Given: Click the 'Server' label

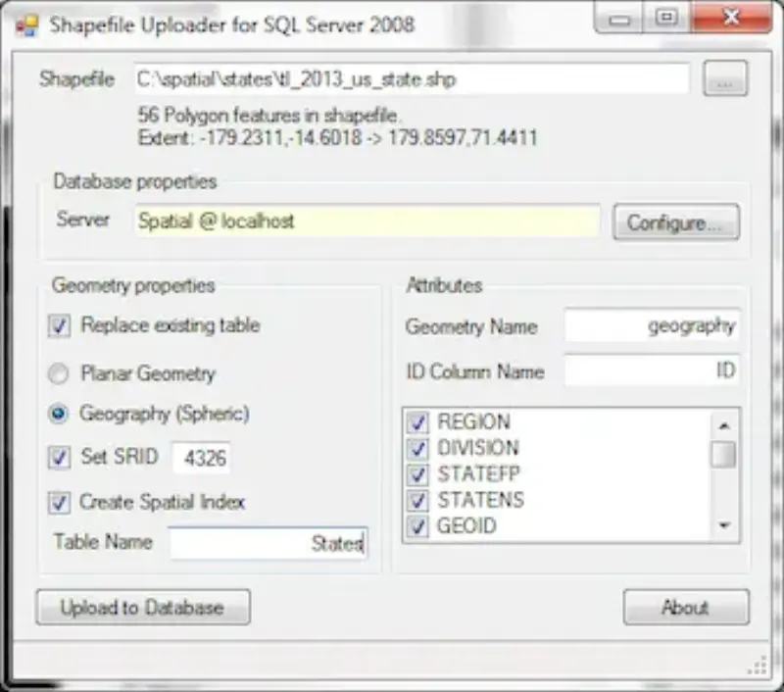Looking at the screenshot, I should [x=83, y=220].
